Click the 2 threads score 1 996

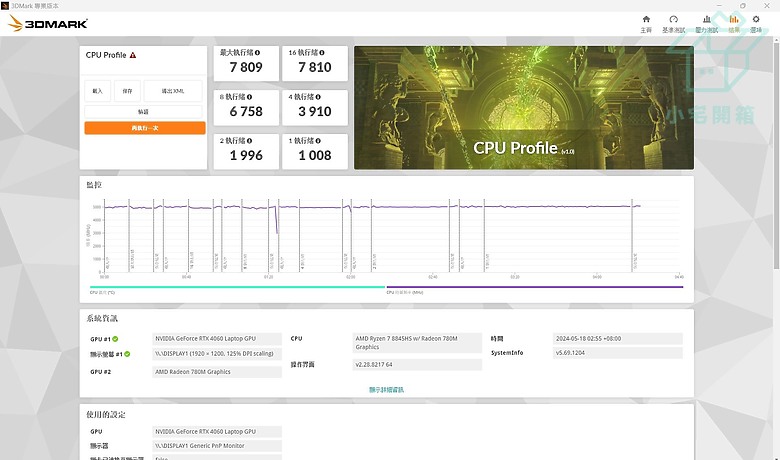[246, 156]
